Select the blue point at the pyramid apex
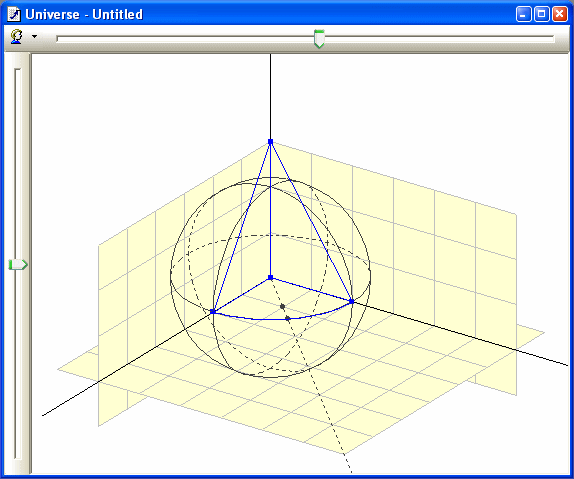574x479 pixels. coord(271,141)
